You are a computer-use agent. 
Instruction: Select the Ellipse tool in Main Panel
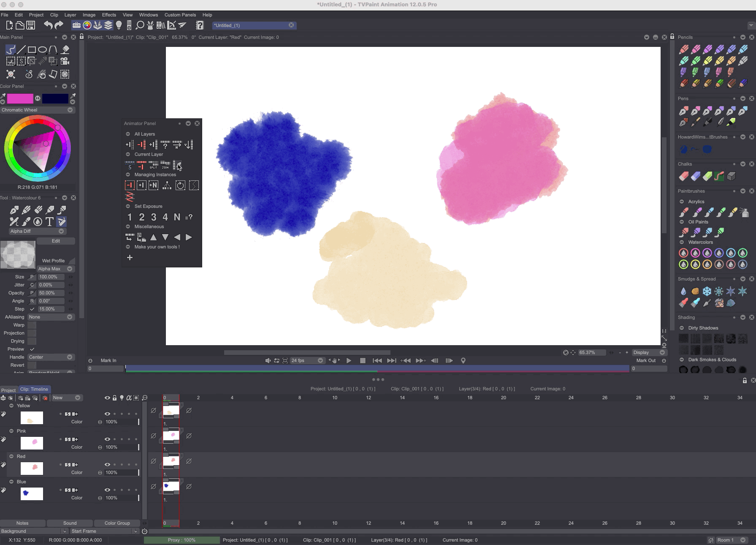[42, 49]
